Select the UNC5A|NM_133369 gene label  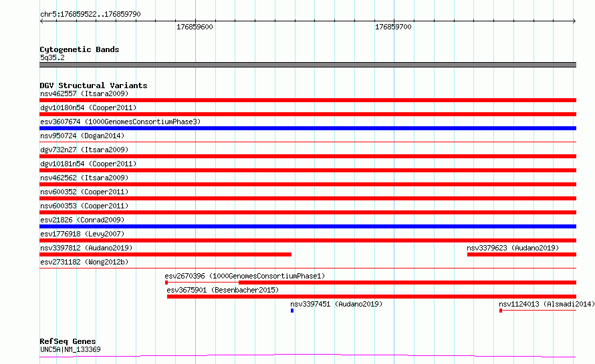point(70,349)
